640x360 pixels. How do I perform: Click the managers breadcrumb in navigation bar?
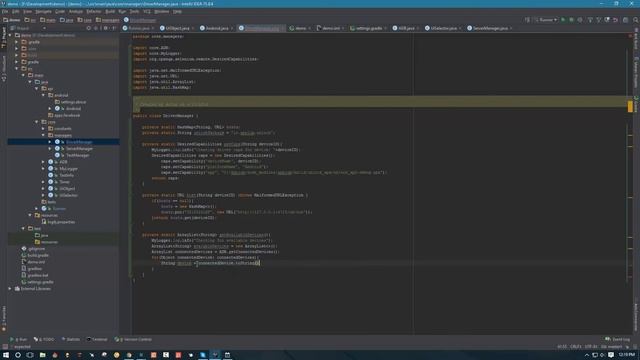[108, 20]
